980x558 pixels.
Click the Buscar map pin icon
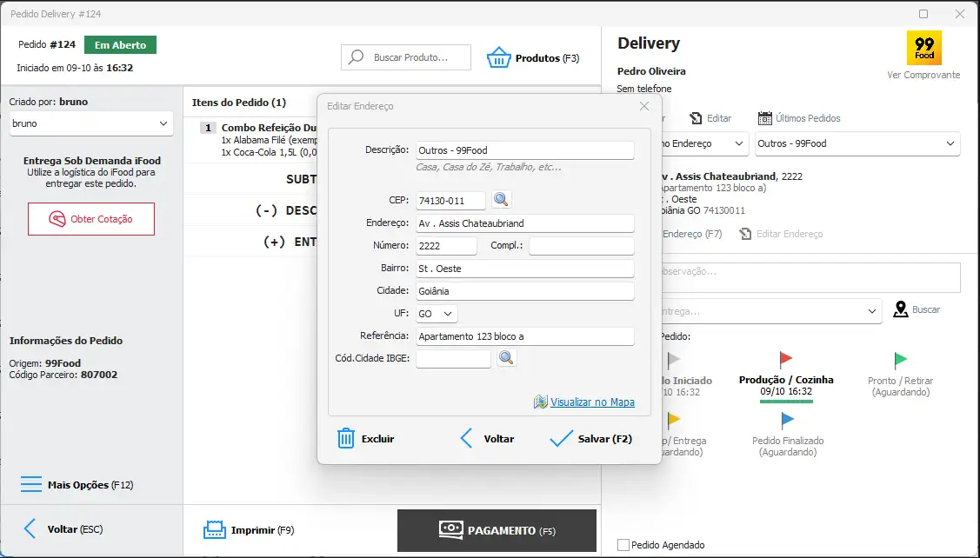coord(901,309)
